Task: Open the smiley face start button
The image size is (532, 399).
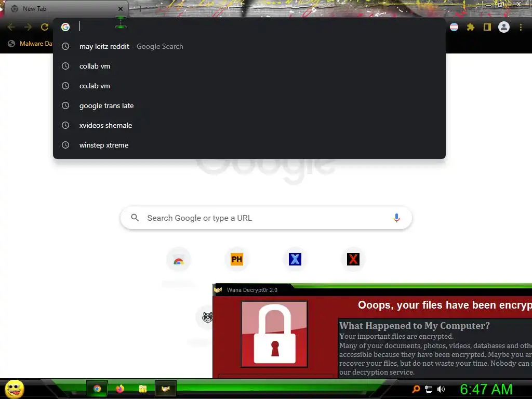Action: (x=14, y=389)
